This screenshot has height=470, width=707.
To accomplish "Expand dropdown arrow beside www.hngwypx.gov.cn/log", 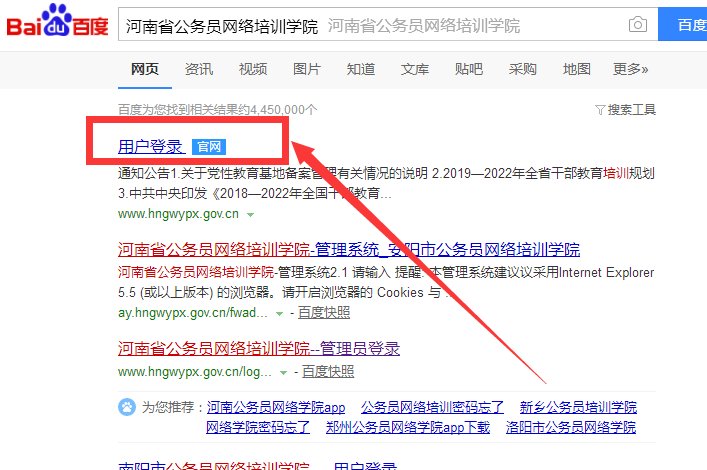I will [x=284, y=373].
